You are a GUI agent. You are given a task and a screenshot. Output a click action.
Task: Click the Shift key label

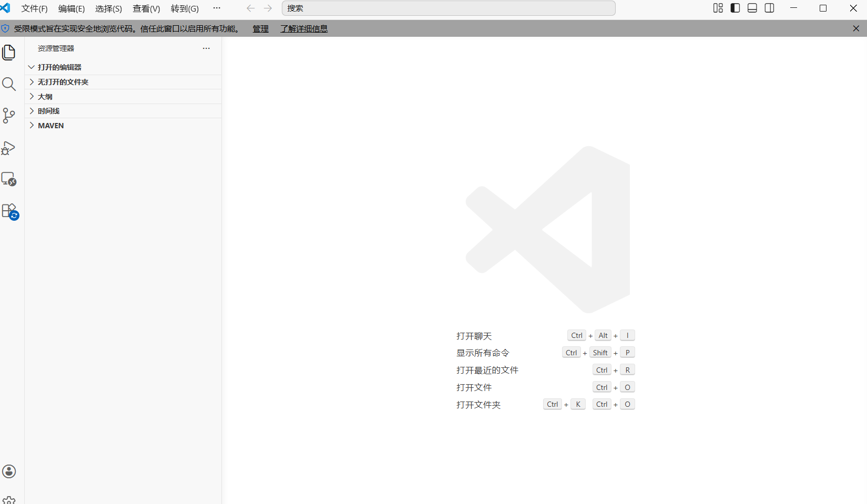(600, 353)
